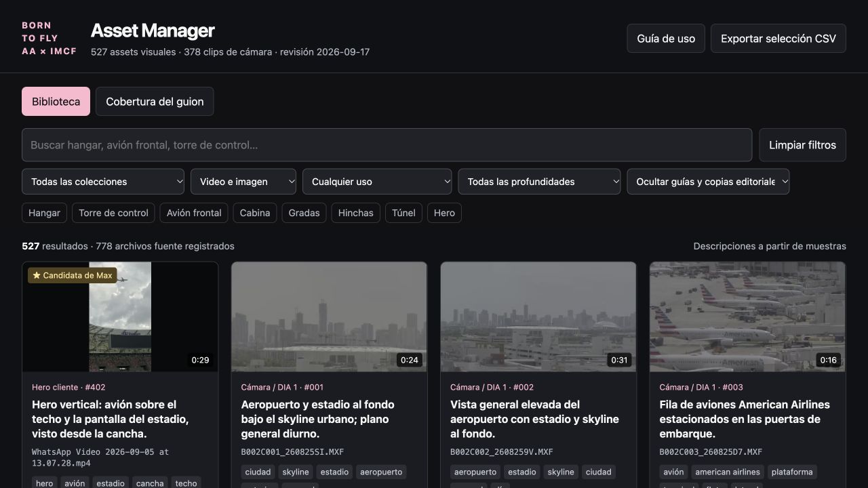This screenshot has height=488, width=868.
Task: Click title 'Aeropuerto y estadio al fondo'
Action: pos(318,419)
